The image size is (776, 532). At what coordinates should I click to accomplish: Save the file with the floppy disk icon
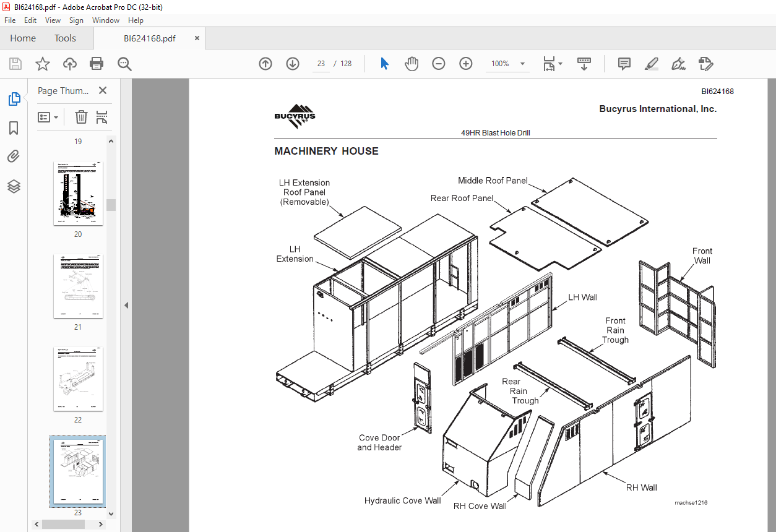(15, 64)
